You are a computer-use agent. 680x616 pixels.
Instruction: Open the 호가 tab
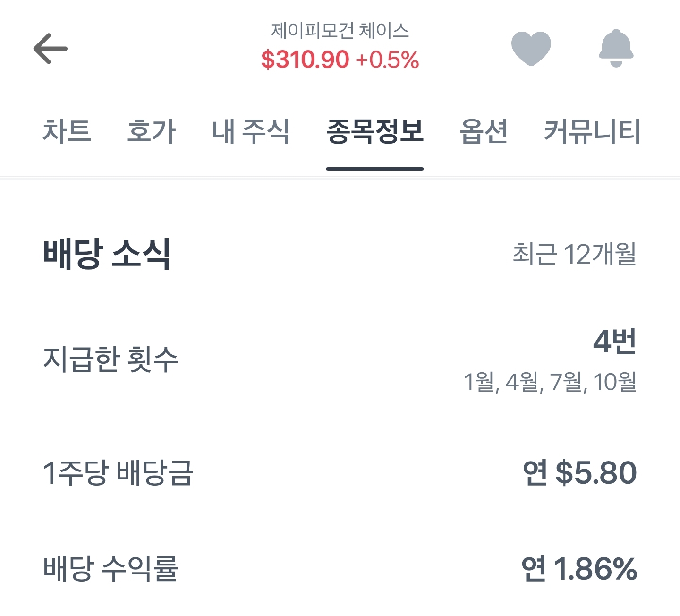[x=151, y=131]
